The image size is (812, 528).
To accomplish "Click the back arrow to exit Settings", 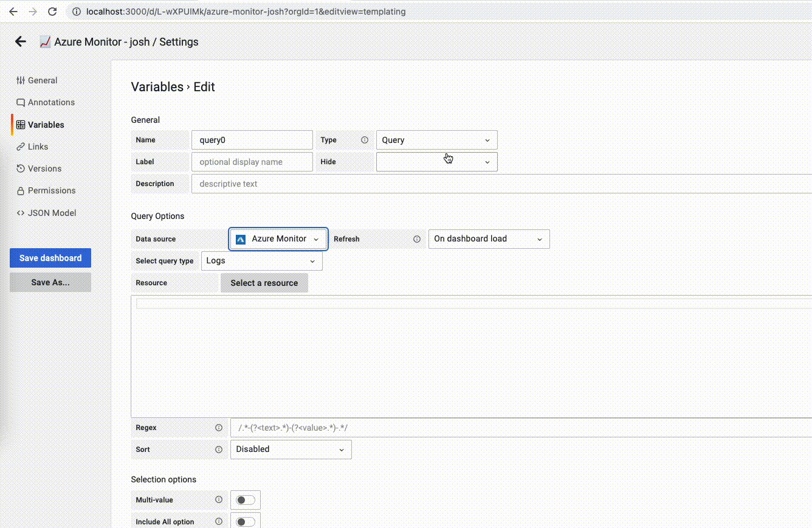I will (20, 41).
